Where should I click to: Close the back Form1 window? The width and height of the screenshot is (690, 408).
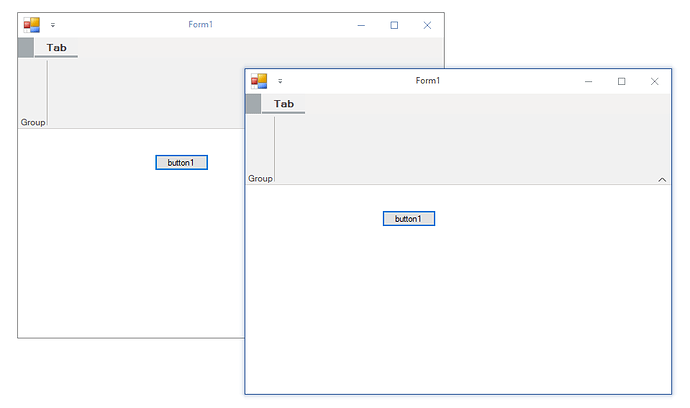[x=427, y=26]
